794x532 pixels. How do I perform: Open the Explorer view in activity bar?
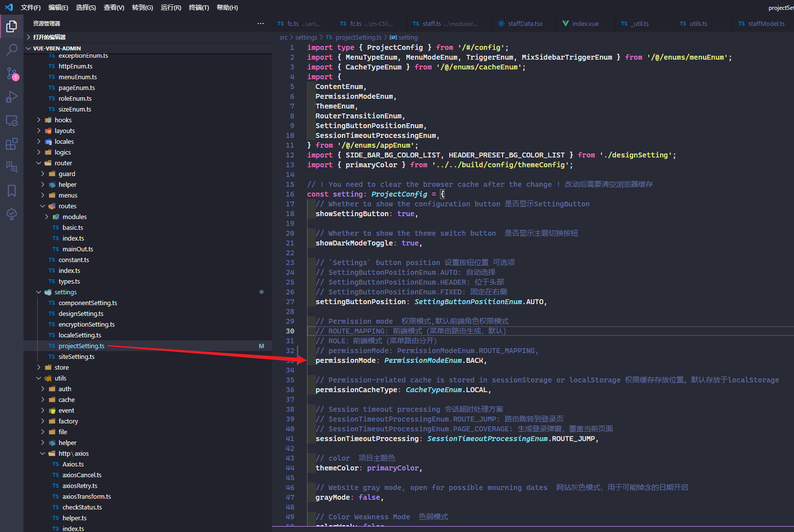point(12,26)
